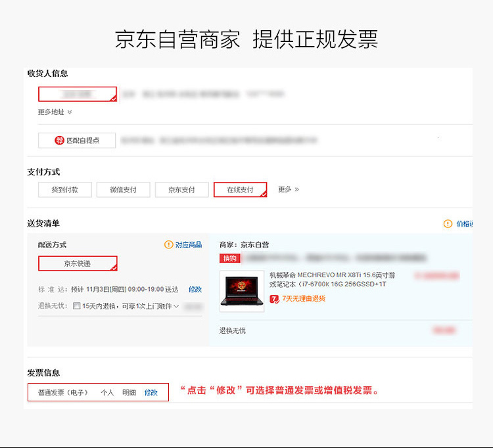
Task: Click the 普通发票（电子） text
Action: (x=63, y=393)
